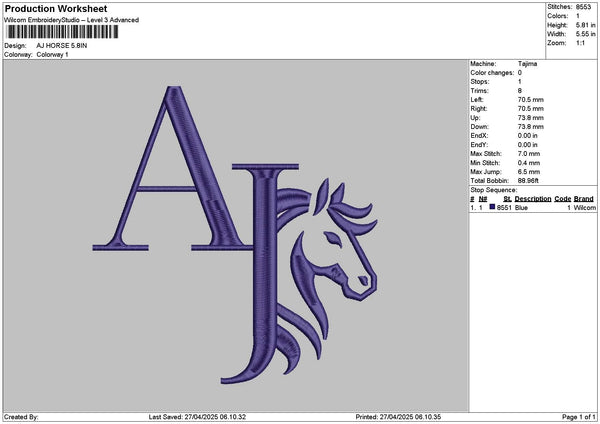Screen dimensions: 600x424
Task: Click the Code column header
Action: tap(562, 199)
